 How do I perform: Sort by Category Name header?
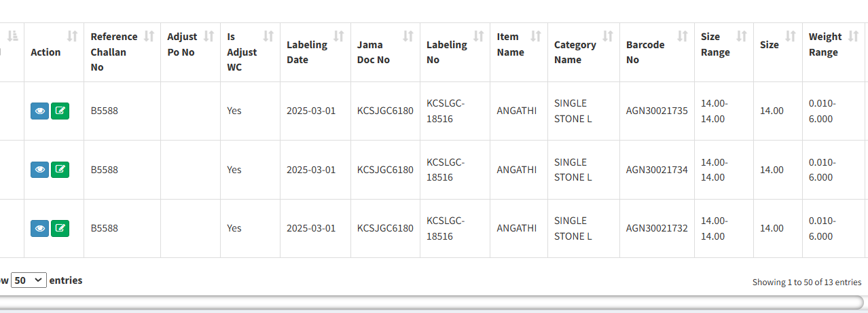click(583, 52)
